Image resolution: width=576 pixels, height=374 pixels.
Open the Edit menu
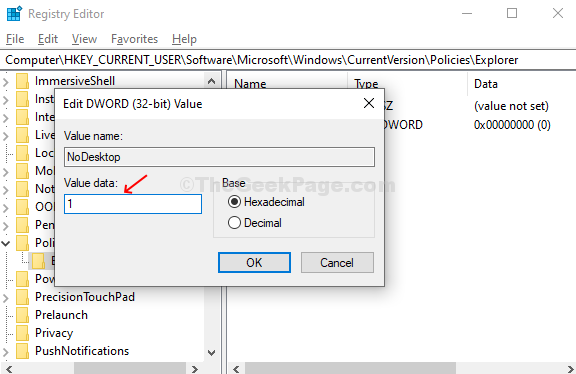pos(48,39)
